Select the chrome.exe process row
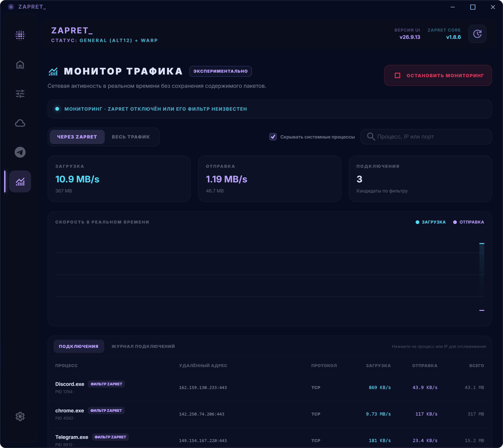 270,414
